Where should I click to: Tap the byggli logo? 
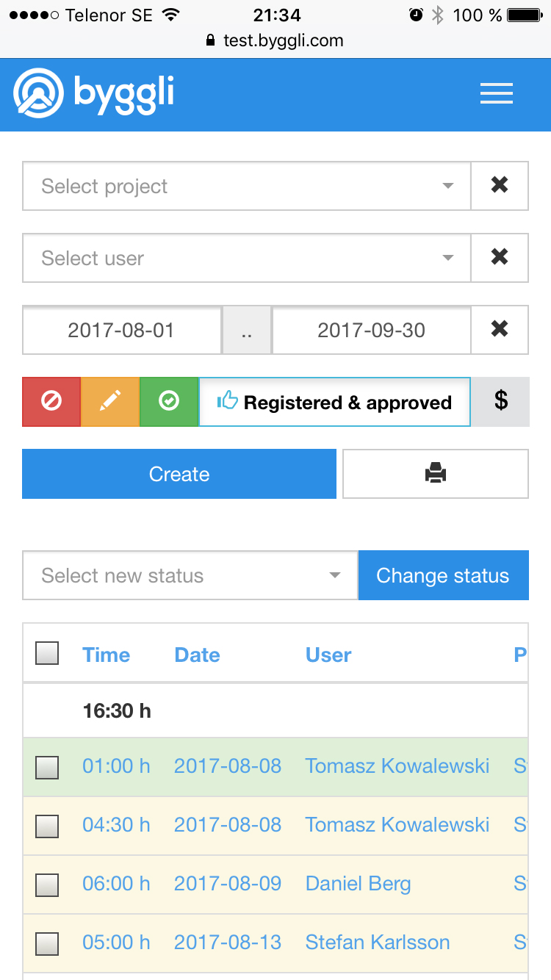(x=93, y=93)
